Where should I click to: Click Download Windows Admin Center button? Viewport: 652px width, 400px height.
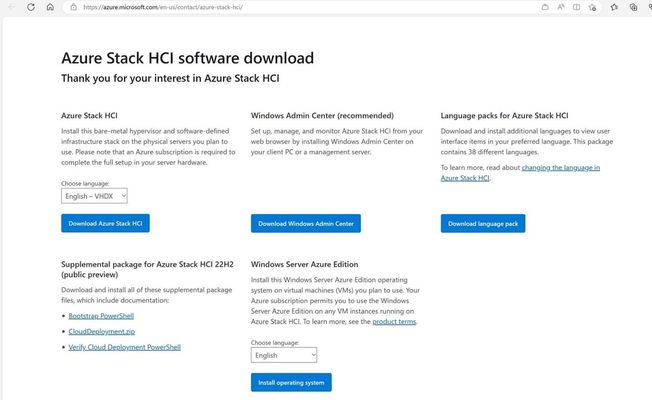coord(306,223)
